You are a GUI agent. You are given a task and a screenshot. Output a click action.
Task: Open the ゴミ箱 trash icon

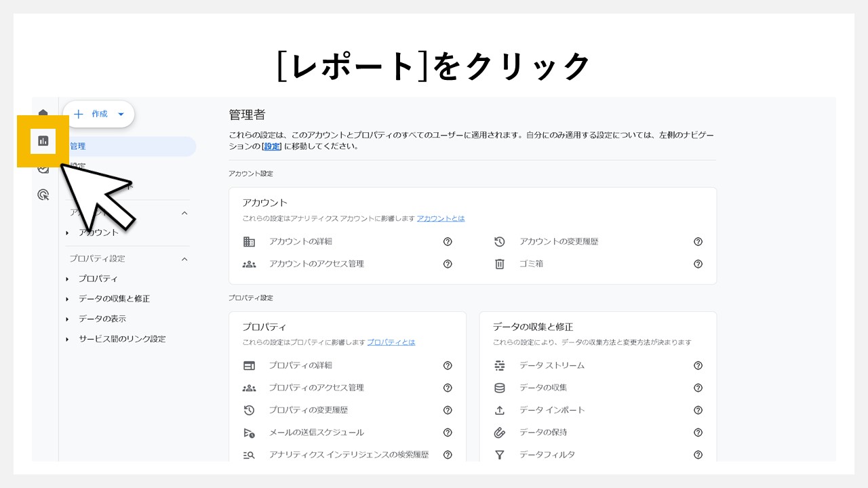point(500,264)
